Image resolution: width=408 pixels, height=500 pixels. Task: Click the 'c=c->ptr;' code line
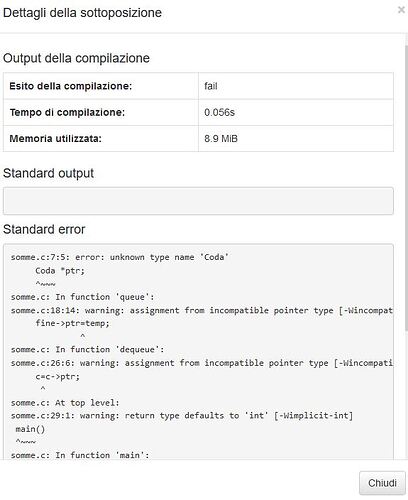pos(58,376)
